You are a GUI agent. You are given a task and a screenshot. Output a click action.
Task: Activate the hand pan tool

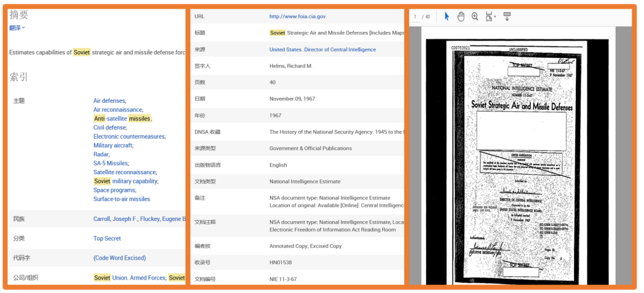(461, 17)
